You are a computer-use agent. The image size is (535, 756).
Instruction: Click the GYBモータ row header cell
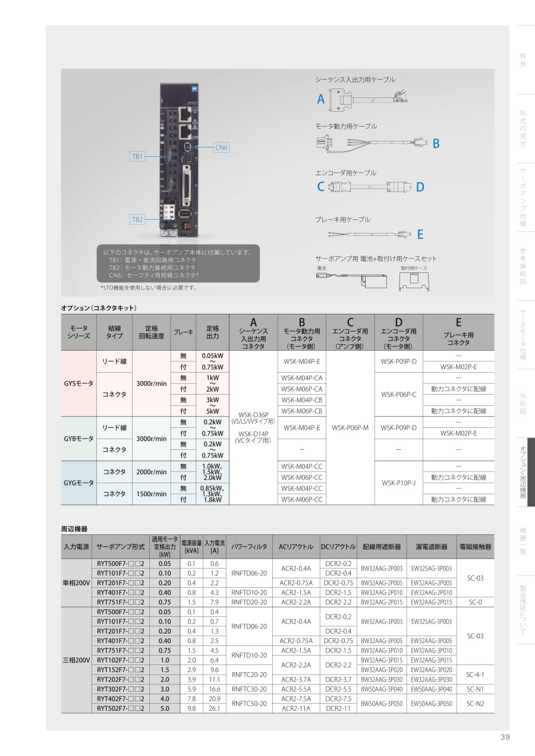(78, 439)
